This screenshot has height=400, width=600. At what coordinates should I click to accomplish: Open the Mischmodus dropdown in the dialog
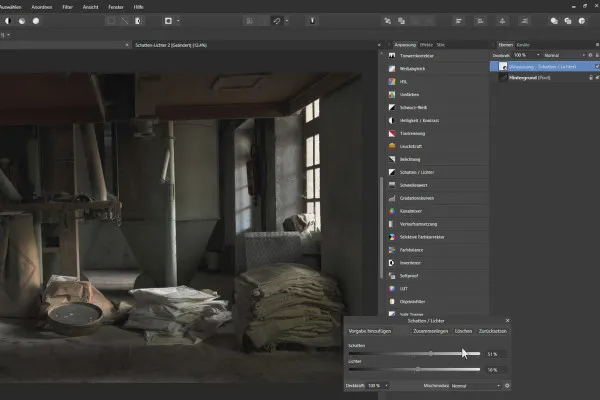click(475, 385)
